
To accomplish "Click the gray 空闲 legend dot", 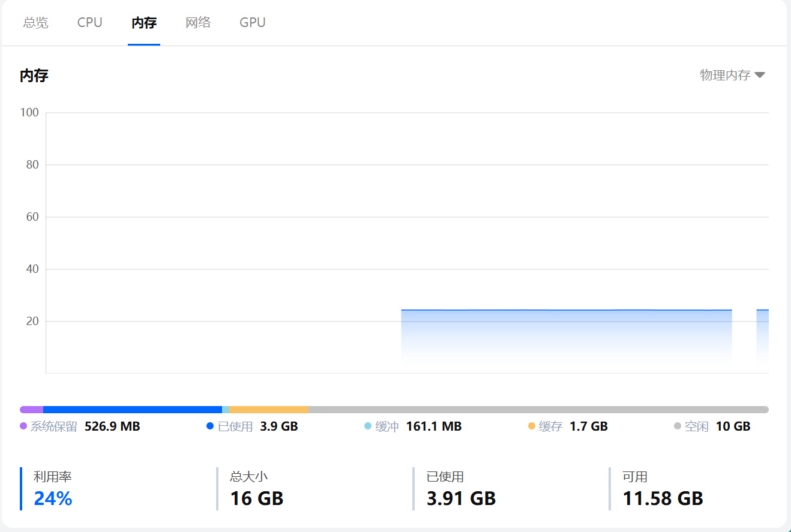I will [x=678, y=426].
